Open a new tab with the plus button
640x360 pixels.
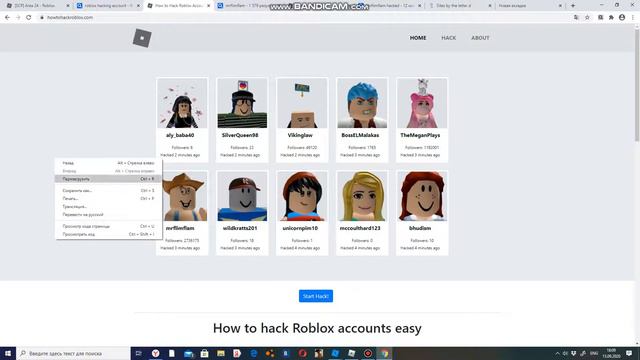coord(573,6)
